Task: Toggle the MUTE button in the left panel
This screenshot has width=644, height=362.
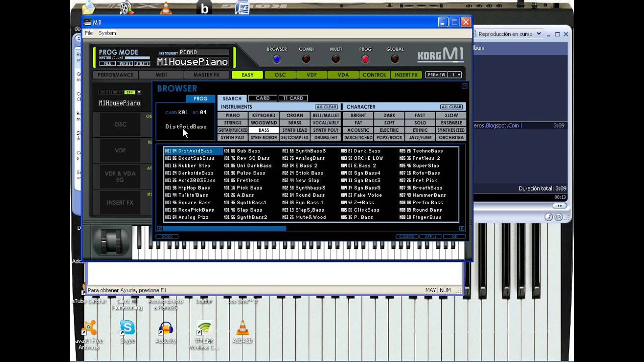Action: (117, 93)
